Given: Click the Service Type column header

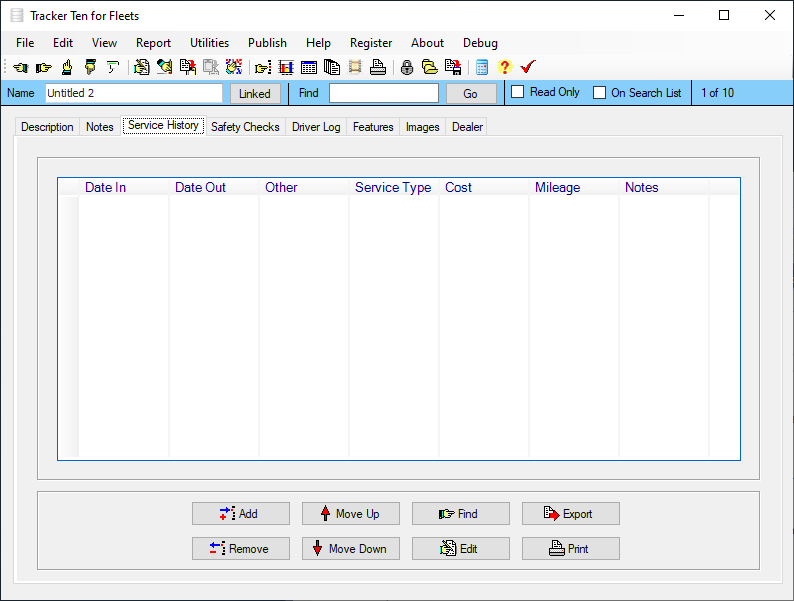Looking at the screenshot, I should click(x=393, y=187).
